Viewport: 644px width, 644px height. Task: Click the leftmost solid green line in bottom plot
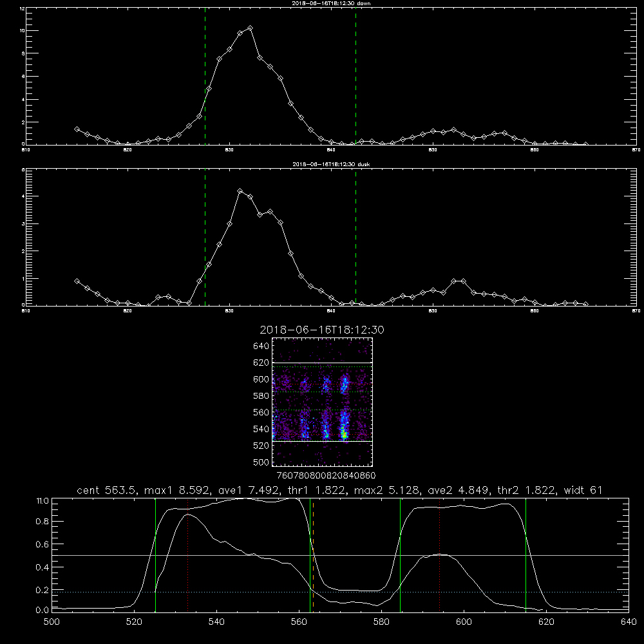pos(155,555)
